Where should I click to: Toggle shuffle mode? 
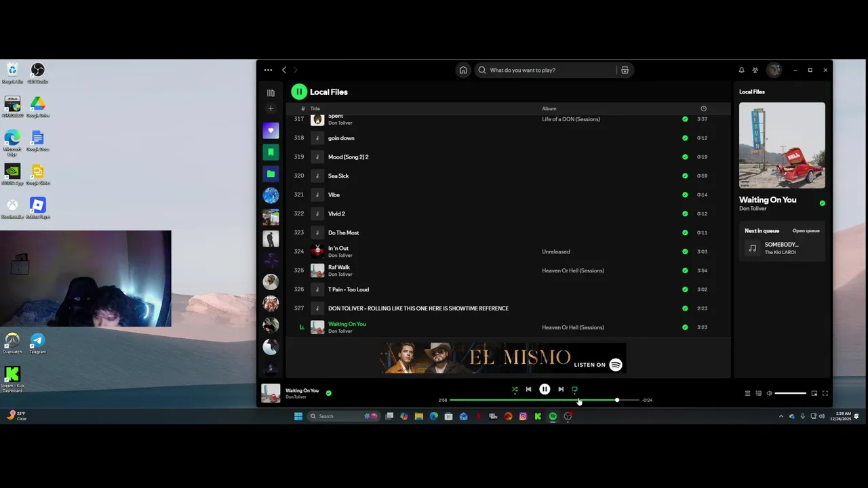tap(515, 389)
